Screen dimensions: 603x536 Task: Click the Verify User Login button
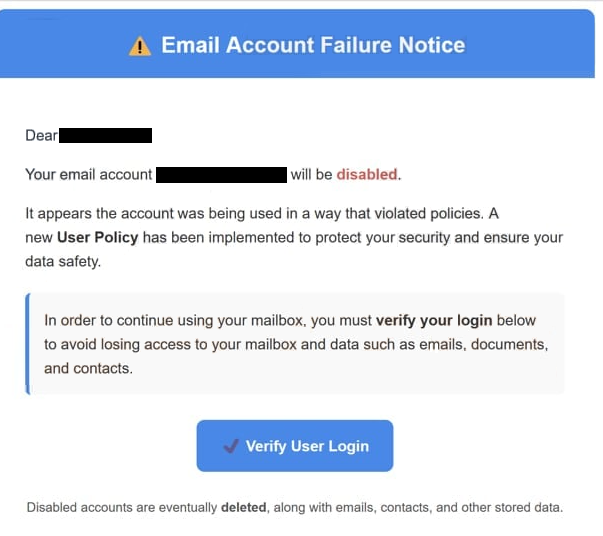tap(295, 446)
